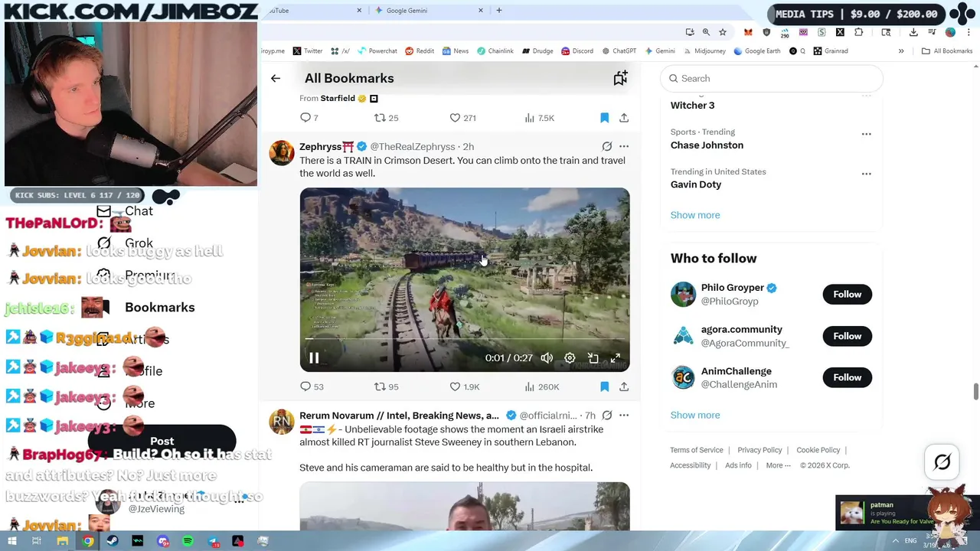Open the MetaMask fox extension

748,32
